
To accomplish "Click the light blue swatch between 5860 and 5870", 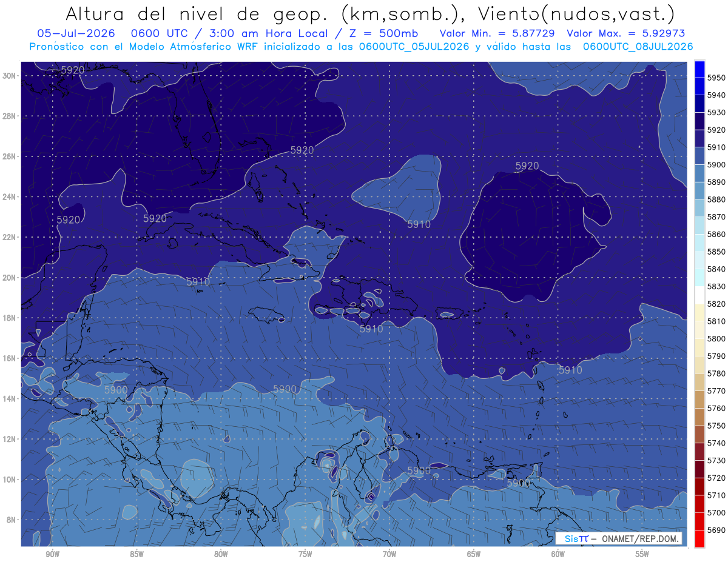I will coord(699,226).
